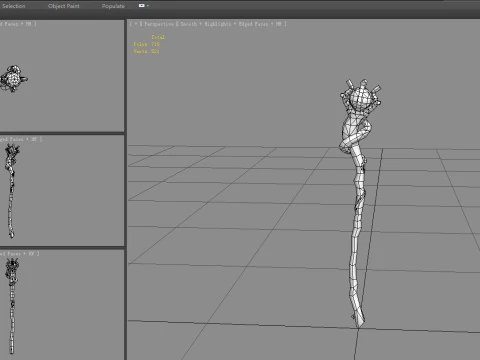The image size is (480, 360).
Task: Open the middle-left viewport Edged Faces label
Action: (21, 139)
